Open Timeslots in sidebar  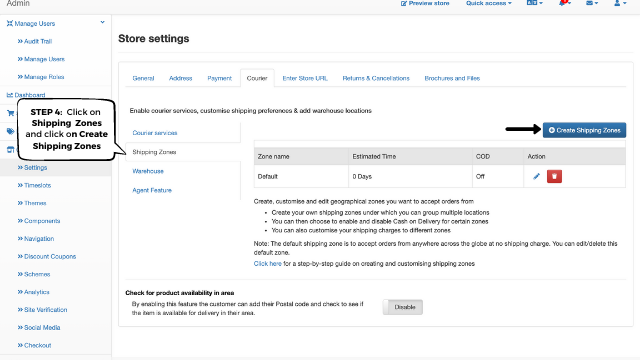point(38,185)
